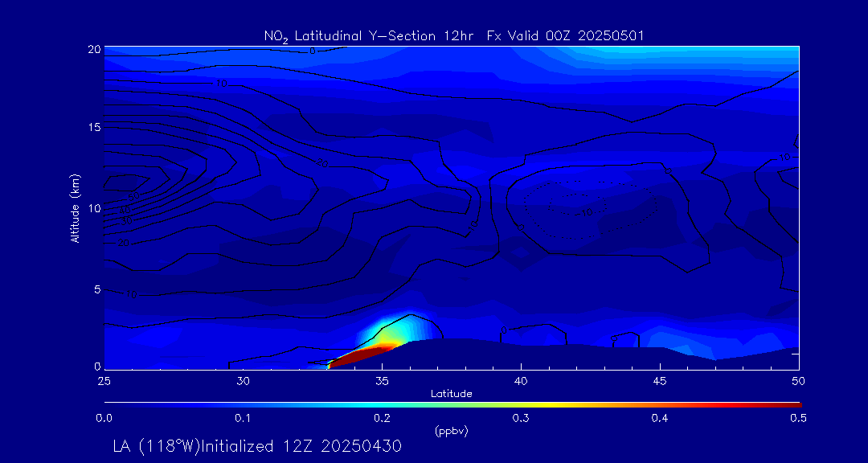
Task: Select the "Altitude (km)" vertical axis label
Action: click(75, 208)
